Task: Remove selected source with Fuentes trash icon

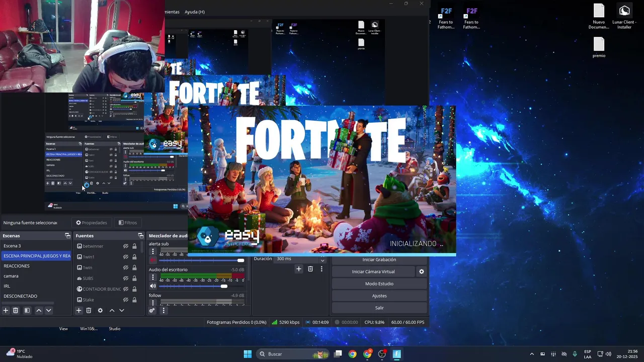Action: click(89, 311)
